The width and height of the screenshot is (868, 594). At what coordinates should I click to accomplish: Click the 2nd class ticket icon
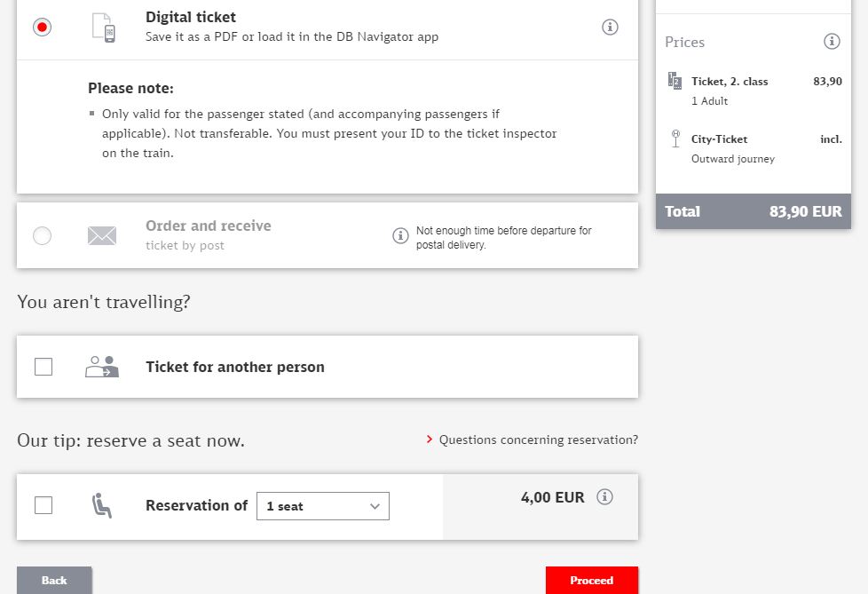[x=675, y=81]
